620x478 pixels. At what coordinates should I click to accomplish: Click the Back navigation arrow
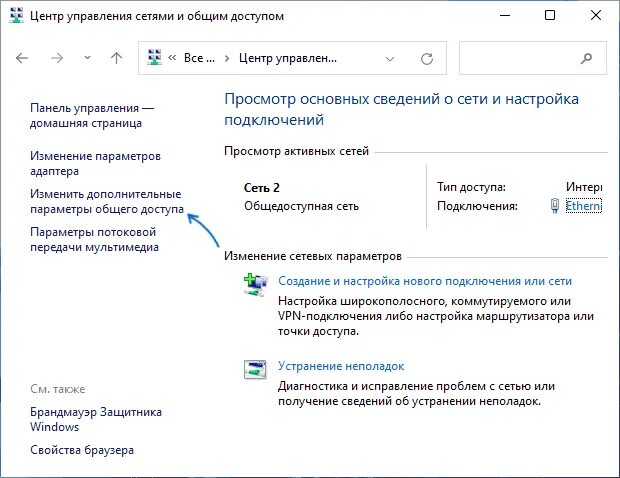point(22,59)
